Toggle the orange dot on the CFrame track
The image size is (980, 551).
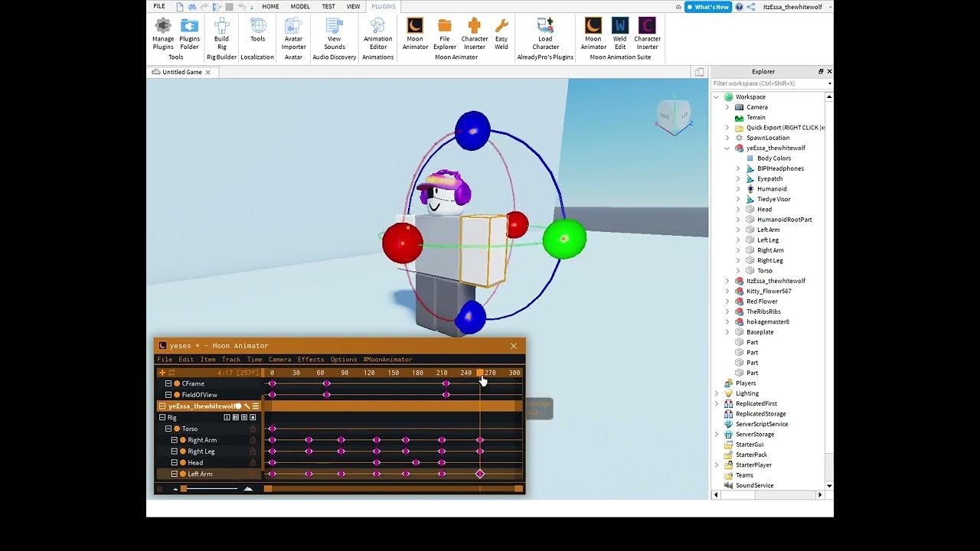[177, 383]
